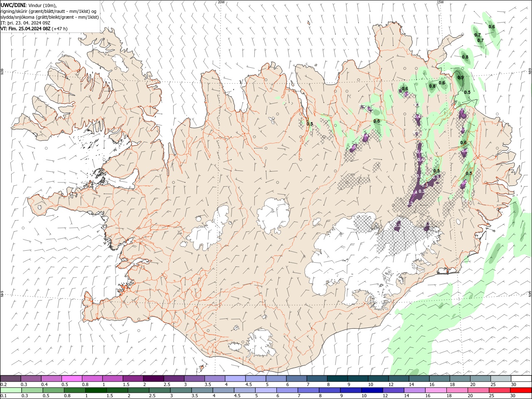Pick the bright red bottom legend swatch after 30
The height and width of the screenshot is (399, 532).
[x=521, y=390]
